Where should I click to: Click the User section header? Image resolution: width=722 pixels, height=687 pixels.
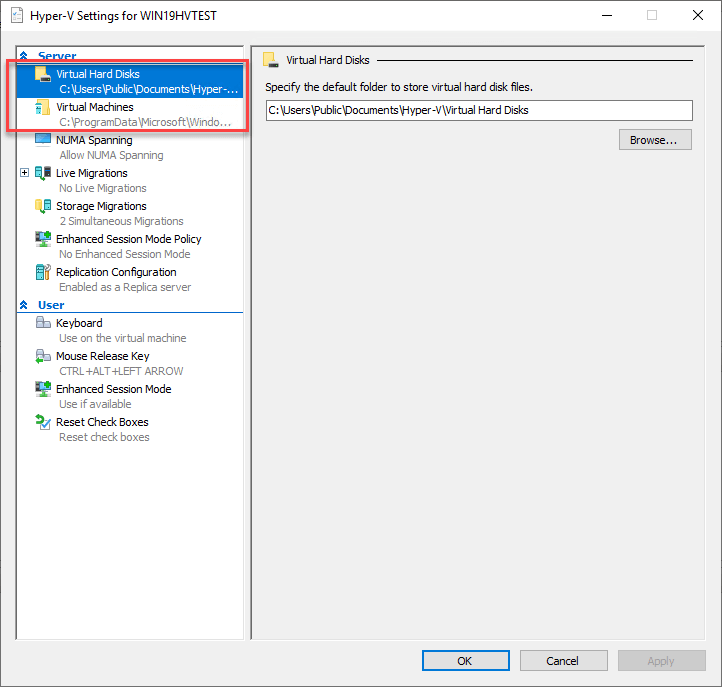(x=51, y=305)
